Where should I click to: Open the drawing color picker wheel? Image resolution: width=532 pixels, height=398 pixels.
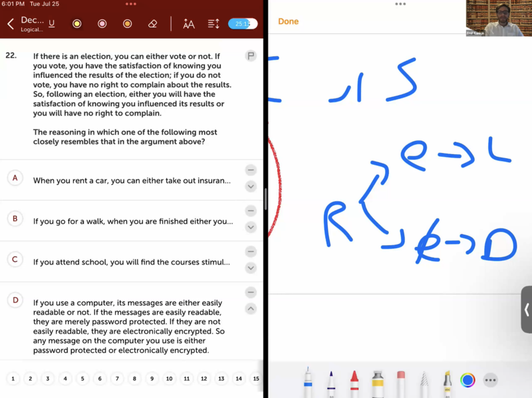tap(467, 381)
